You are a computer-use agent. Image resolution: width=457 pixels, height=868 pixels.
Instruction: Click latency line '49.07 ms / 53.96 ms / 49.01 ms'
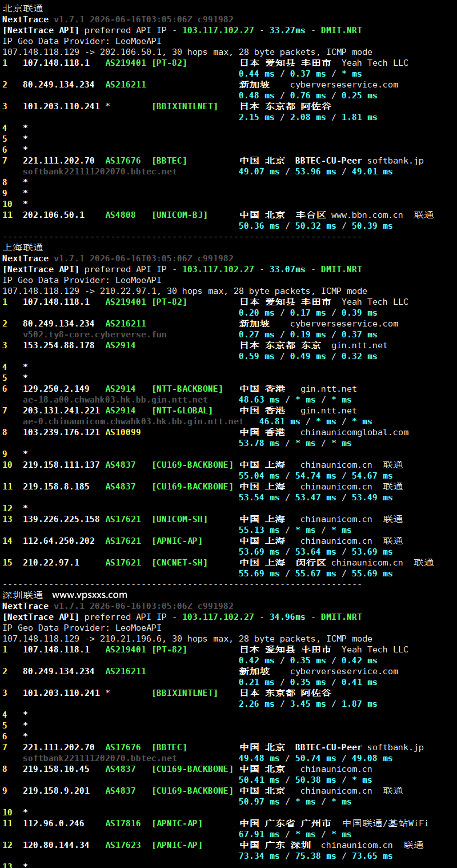click(316, 172)
